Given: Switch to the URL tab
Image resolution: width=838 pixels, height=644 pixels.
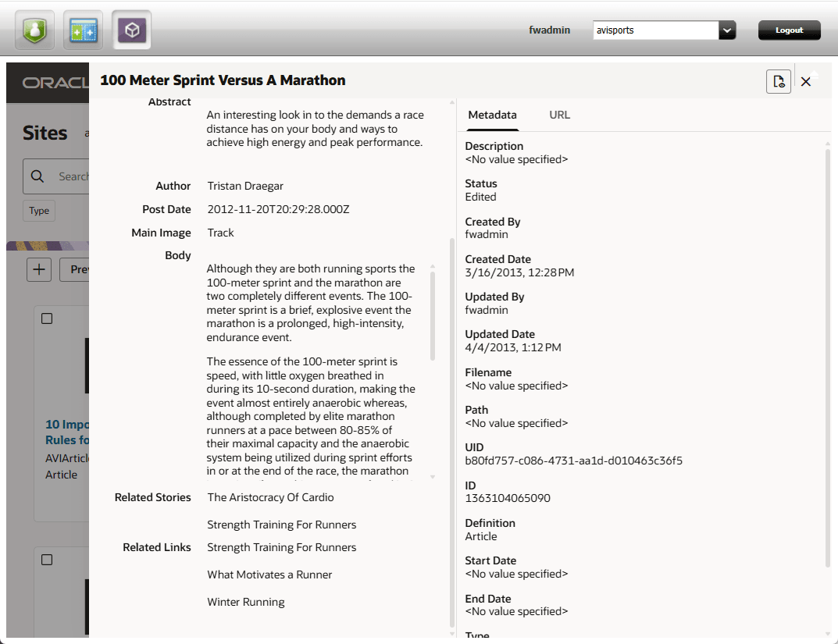Looking at the screenshot, I should pos(559,115).
